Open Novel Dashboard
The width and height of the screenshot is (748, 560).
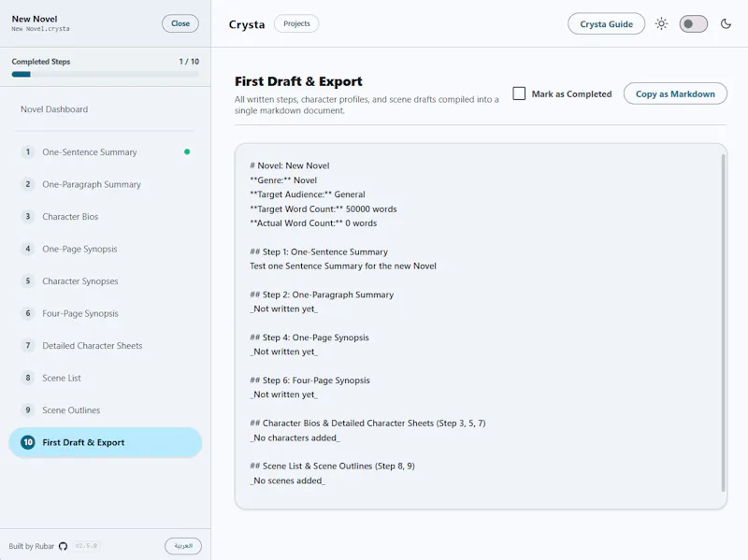pyautogui.click(x=106, y=109)
